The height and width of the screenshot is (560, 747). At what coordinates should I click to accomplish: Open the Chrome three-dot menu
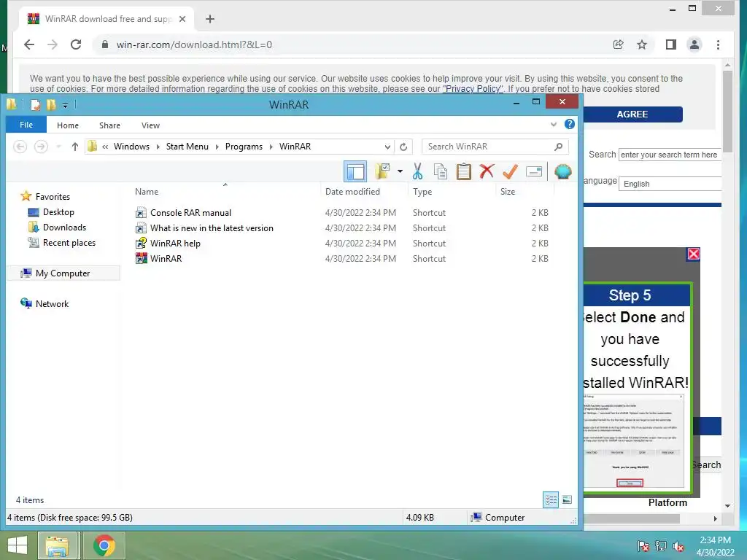pyautogui.click(x=718, y=44)
